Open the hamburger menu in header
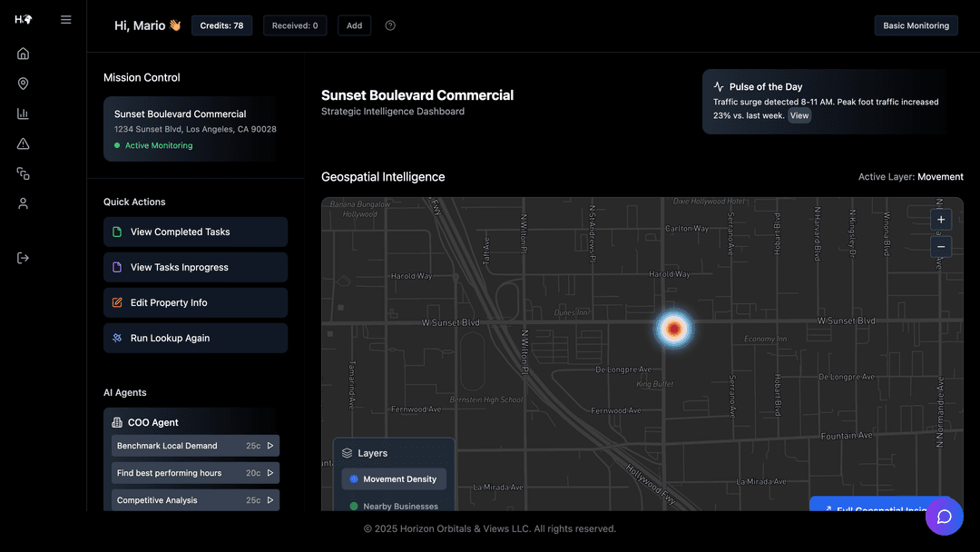980x552 pixels. [66, 20]
